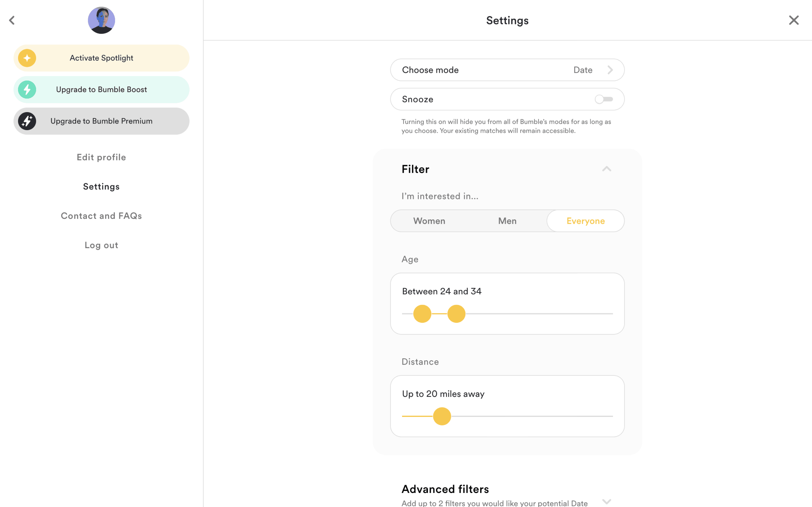Select Women as interest option
Viewport: 812px width, 507px height.
[x=429, y=221]
